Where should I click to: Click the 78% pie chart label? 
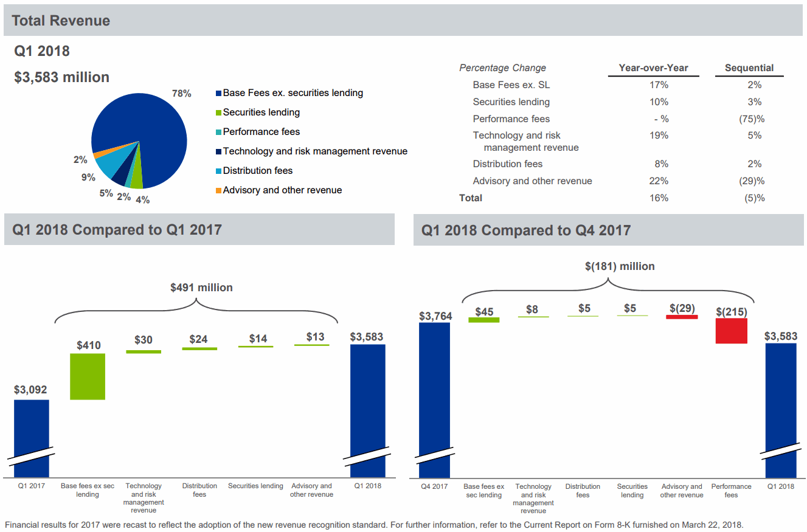(182, 94)
